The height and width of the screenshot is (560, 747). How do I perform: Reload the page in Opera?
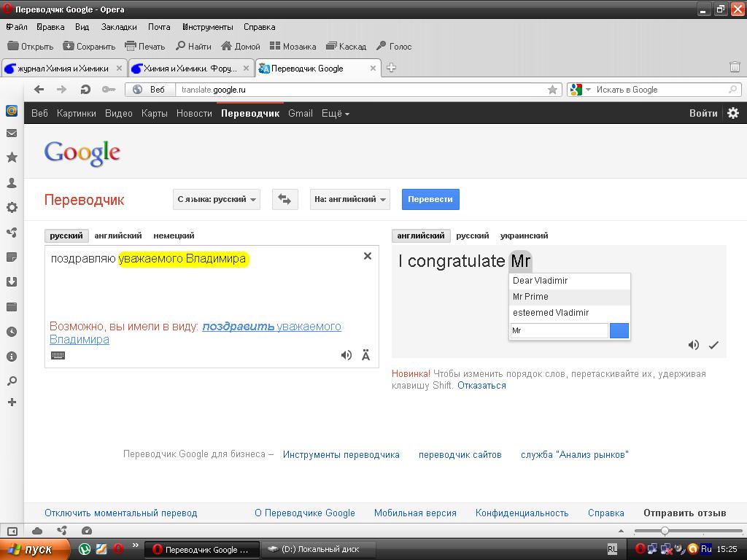click(x=85, y=90)
